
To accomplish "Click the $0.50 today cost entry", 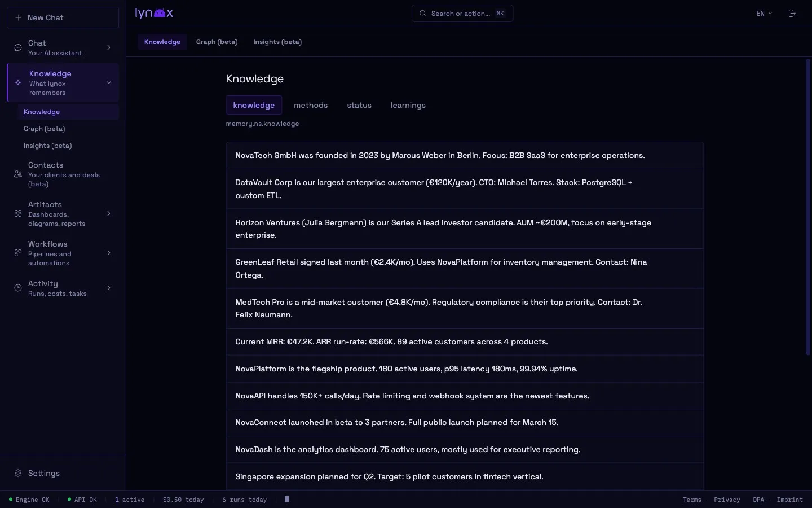I will (x=183, y=500).
